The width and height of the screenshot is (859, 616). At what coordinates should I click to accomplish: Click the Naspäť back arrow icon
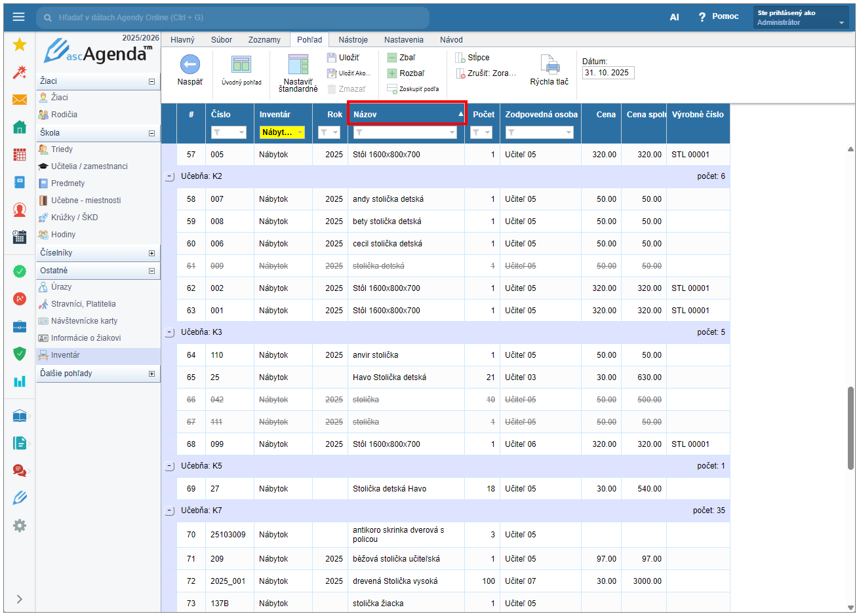pyautogui.click(x=190, y=64)
